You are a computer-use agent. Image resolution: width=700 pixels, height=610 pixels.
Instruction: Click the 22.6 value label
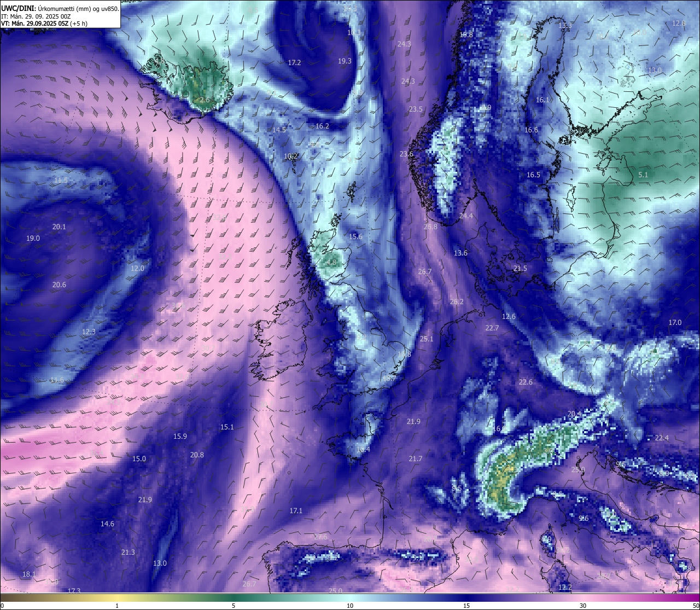pos(526,382)
